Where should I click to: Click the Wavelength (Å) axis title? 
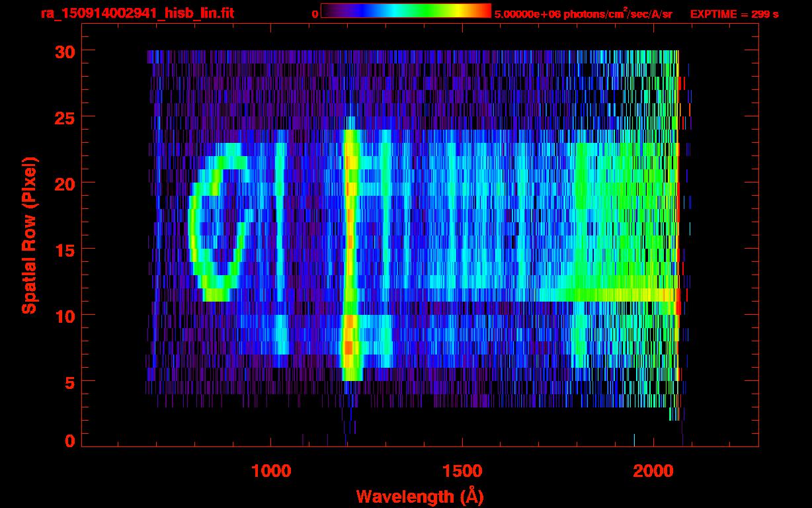click(420, 496)
